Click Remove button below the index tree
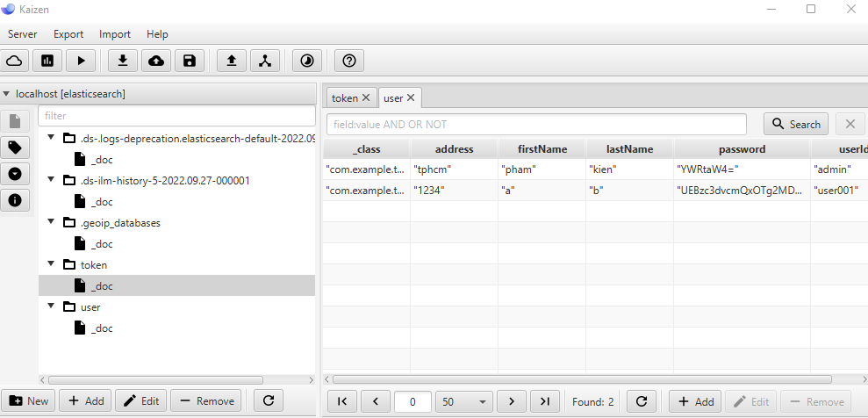 pyautogui.click(x=206, y=400)
